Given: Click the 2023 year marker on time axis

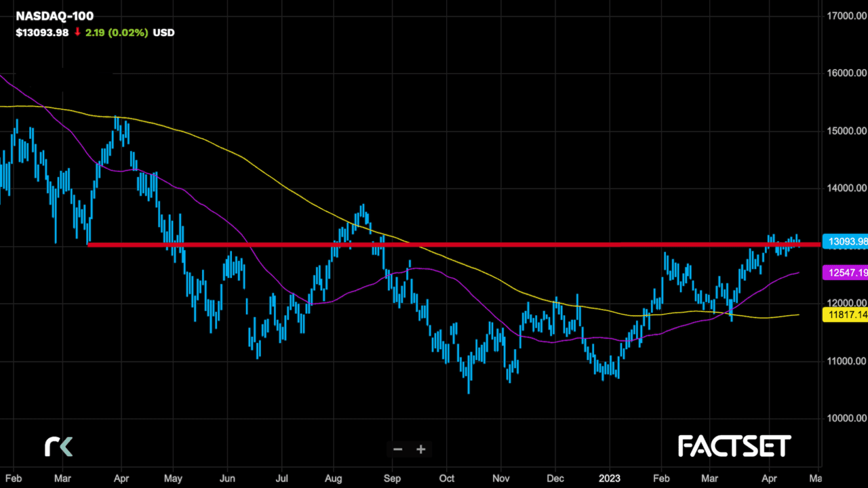Looking at the screenshot, I should pos(610,476).
